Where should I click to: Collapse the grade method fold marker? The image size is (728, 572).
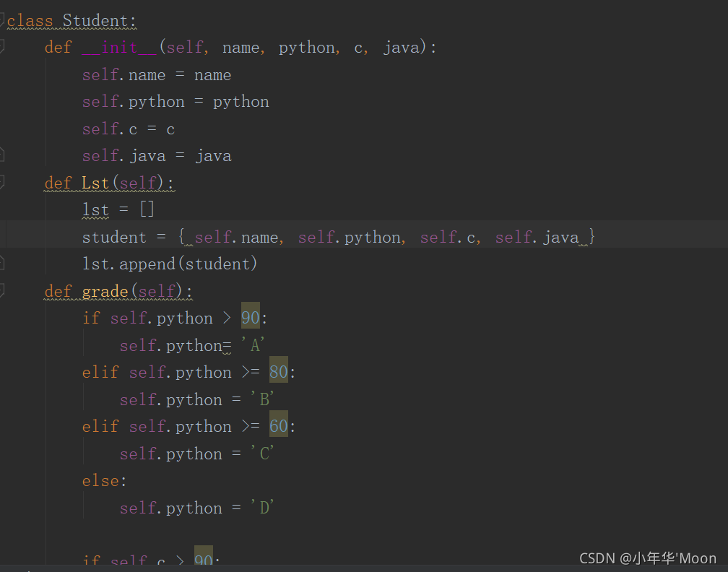tap(2, 290)
